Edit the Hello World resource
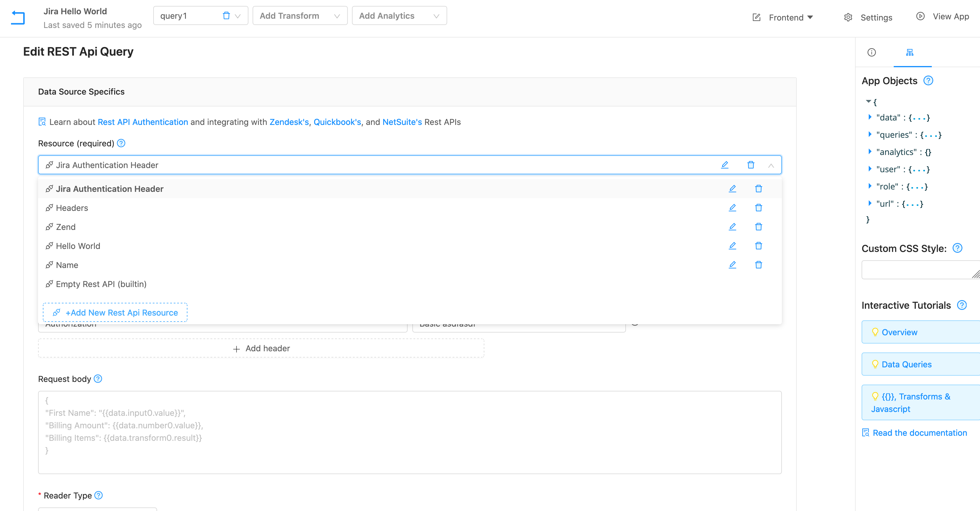The height and width of the screenshot is (511, 980). point(732,246)
